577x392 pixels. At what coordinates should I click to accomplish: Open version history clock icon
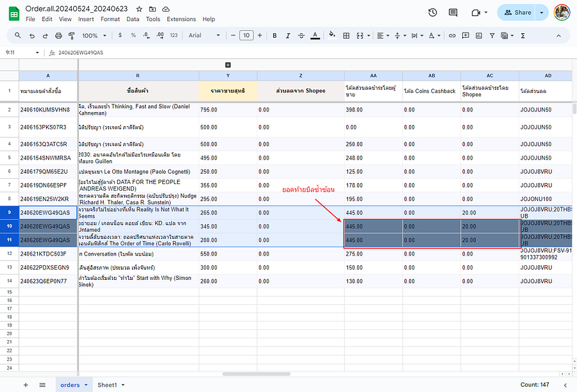point(433,12)
